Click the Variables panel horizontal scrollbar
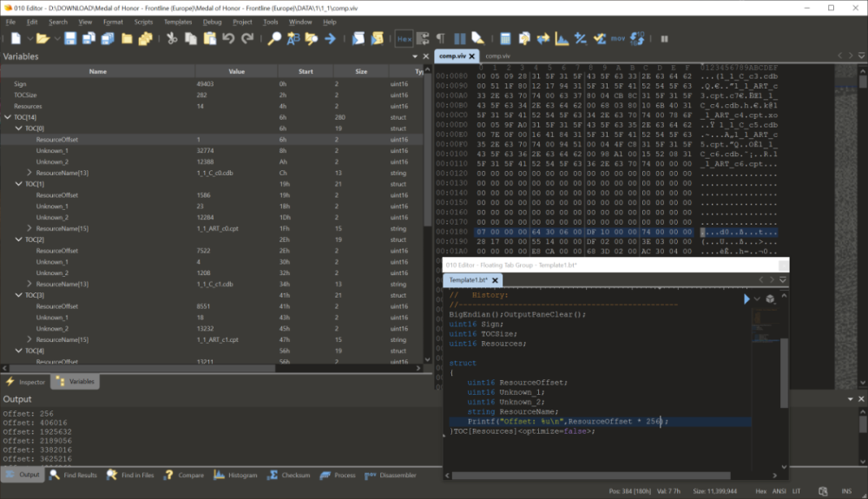The image size is (868, 499). [x=143, y=368]
